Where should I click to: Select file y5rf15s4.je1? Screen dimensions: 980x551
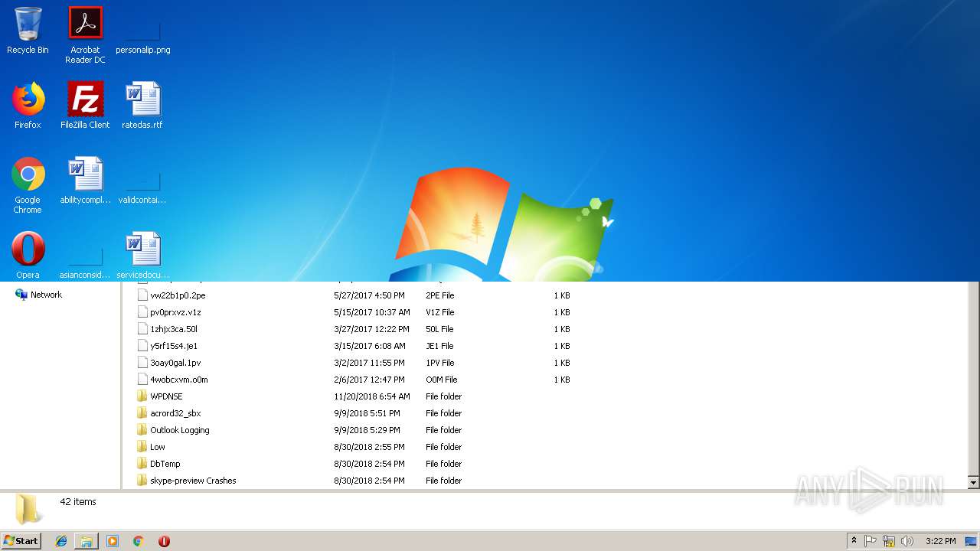(174, 346)
